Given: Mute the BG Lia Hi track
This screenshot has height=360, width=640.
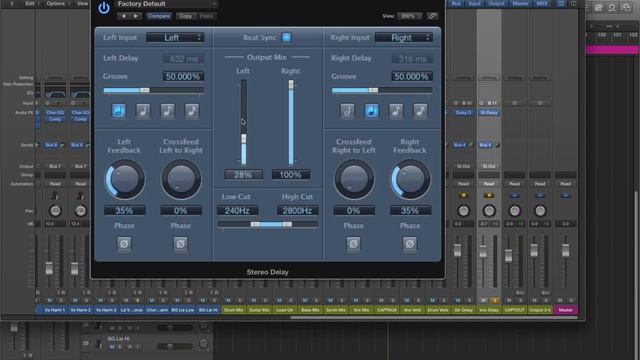Looking at the screenshot, I should [x=112, y=347].
